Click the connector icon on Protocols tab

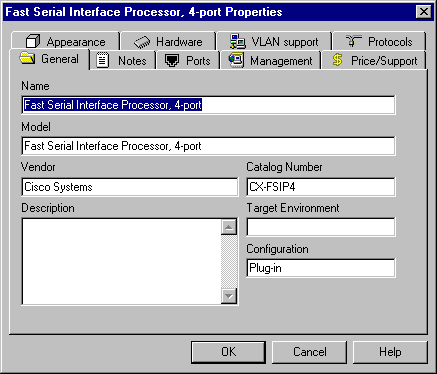pyautogui.click(x=354, y=41)
